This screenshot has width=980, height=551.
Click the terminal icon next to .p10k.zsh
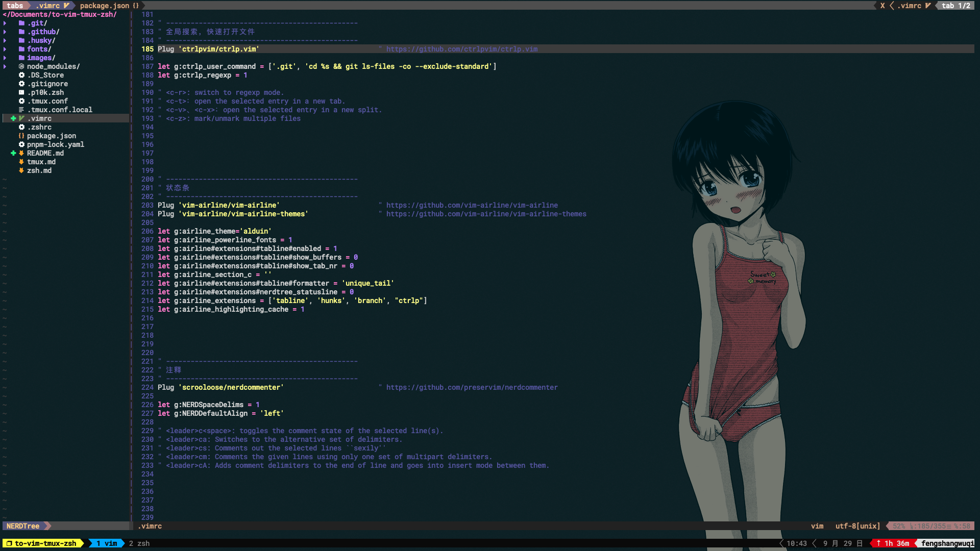point(21,92)
